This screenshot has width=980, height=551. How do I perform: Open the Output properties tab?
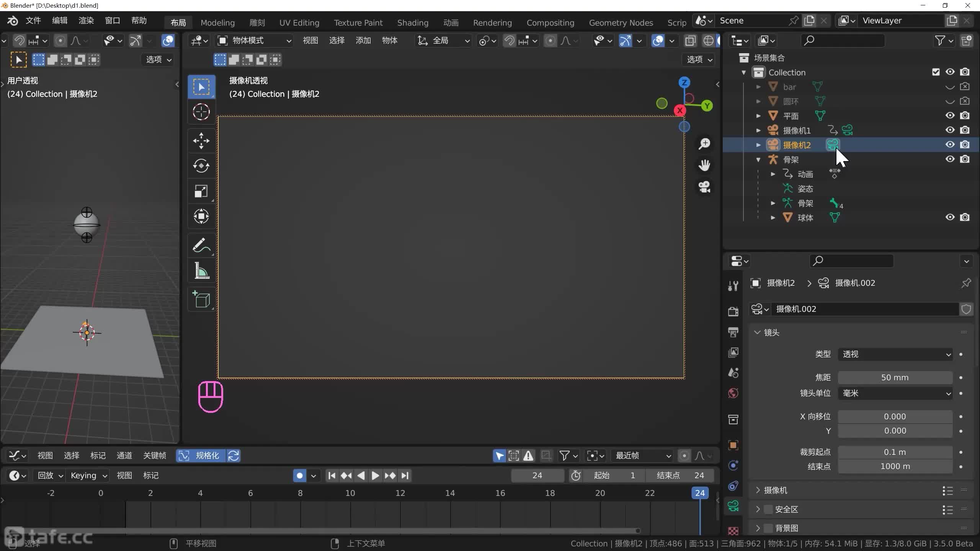click(x=733, y=332)
